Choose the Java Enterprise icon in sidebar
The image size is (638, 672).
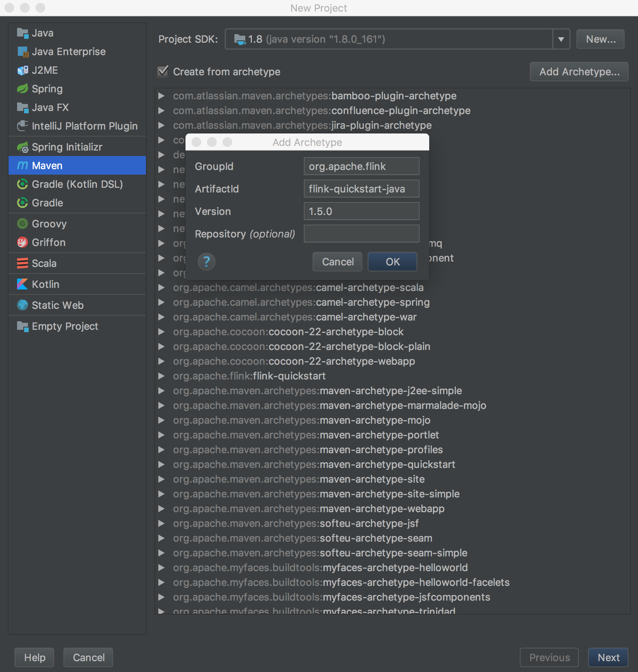pos(23,52)
